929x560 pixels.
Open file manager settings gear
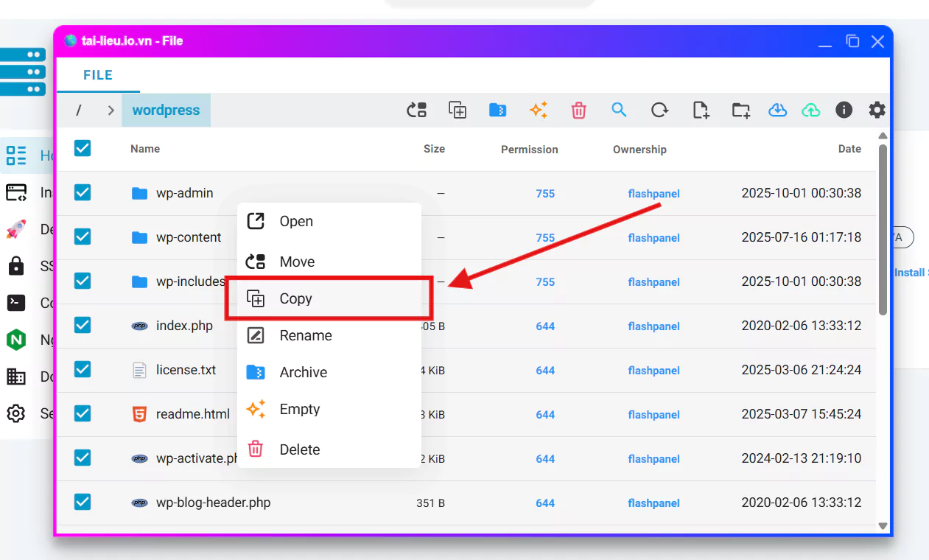[877, 111]
